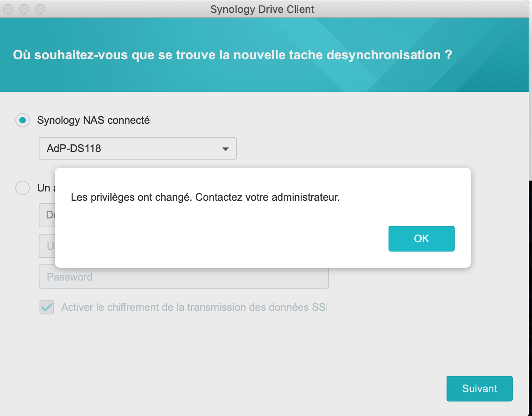
Task: Click the dropdown arrow beside AdP-DS118
Action: (x=226, y=149)
